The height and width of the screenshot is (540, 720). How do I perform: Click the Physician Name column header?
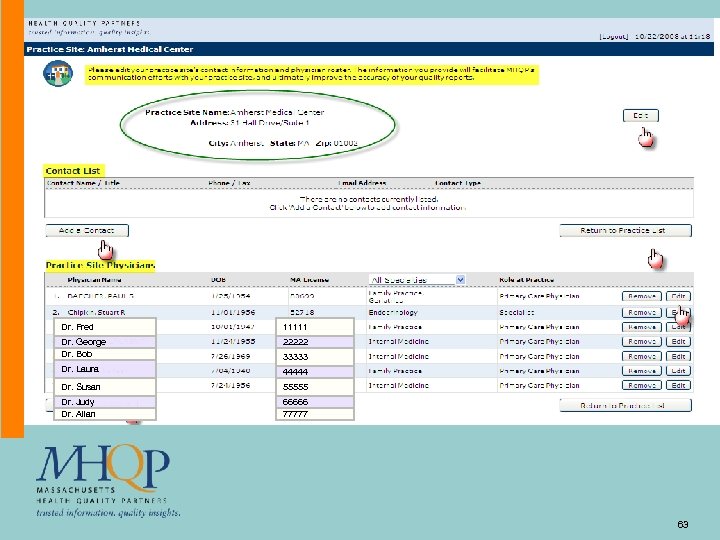coord(94,280)
